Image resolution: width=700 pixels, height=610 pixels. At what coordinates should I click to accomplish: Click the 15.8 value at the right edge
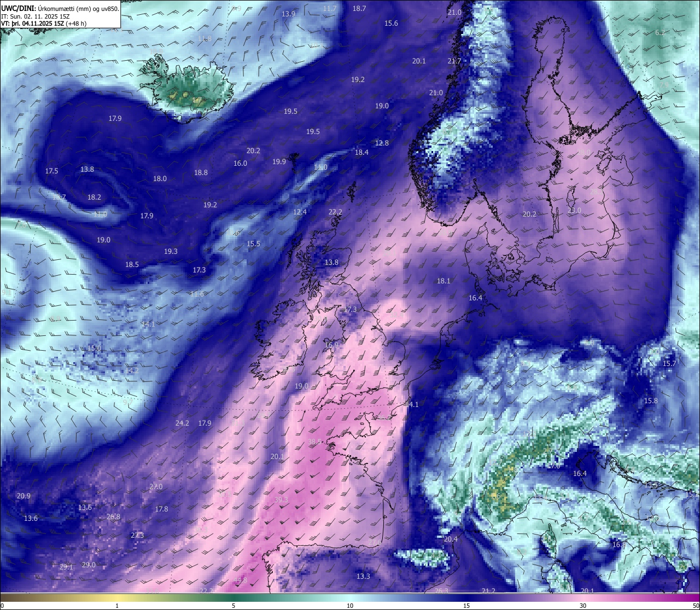coord(651,400)
